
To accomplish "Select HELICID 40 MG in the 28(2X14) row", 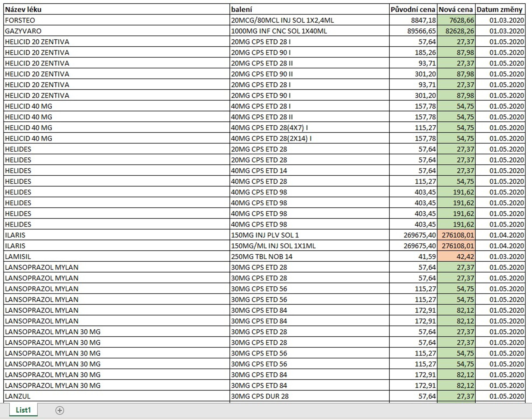I will click(117, 138).
